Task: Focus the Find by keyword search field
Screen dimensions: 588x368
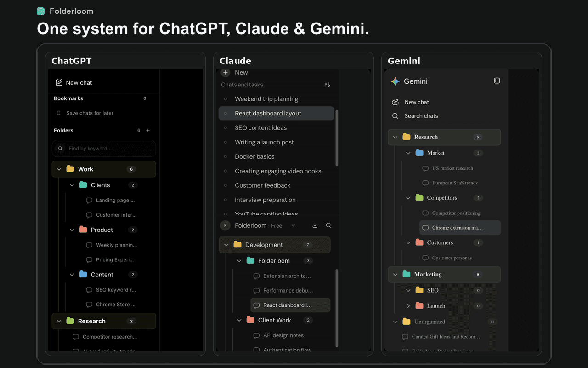Action: (104, 149)
